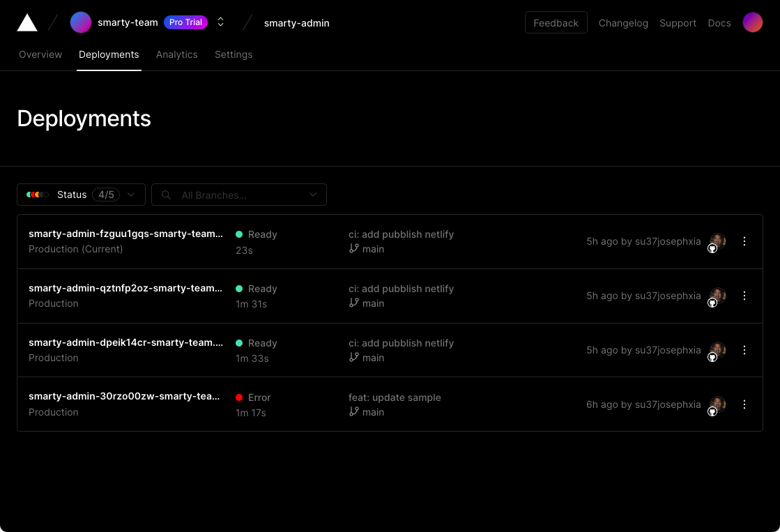Open the Changelog link
This screenshot has height=532, width=780.
(623, 23)
